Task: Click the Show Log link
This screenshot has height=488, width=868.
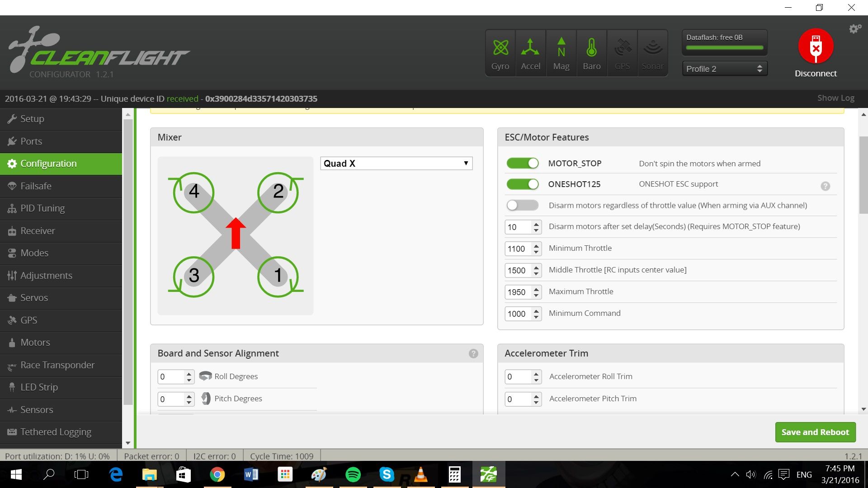Action: tap(835, 98)
